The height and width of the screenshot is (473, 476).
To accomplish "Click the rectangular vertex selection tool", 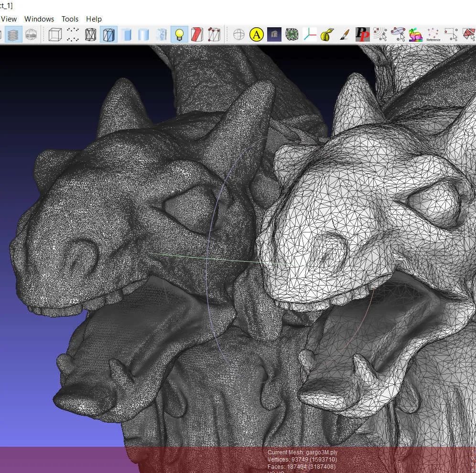I will (451, 34).
